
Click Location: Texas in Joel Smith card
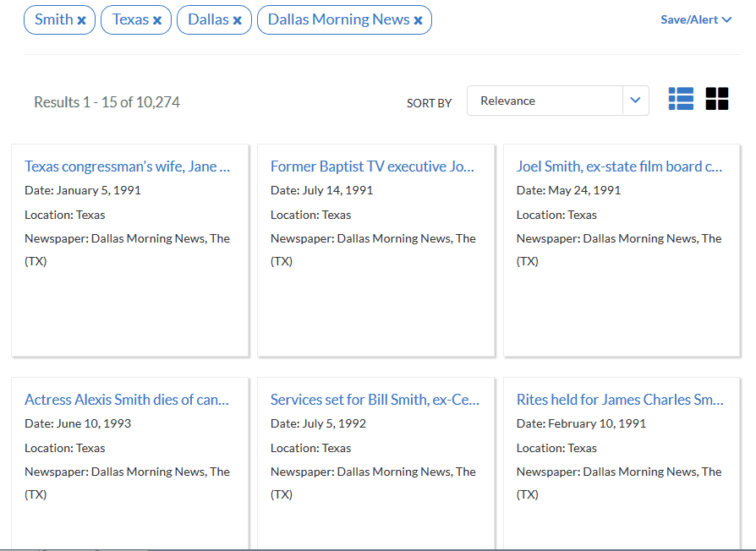[556, 215]
